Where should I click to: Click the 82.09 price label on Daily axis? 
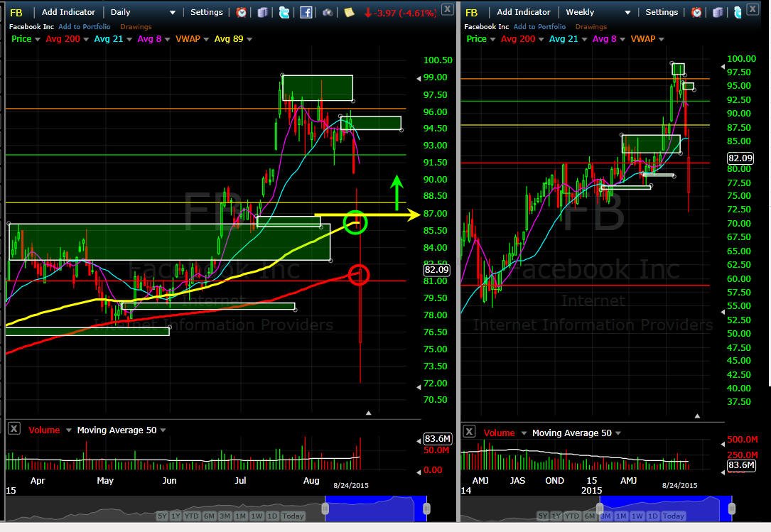click(436, 269)
